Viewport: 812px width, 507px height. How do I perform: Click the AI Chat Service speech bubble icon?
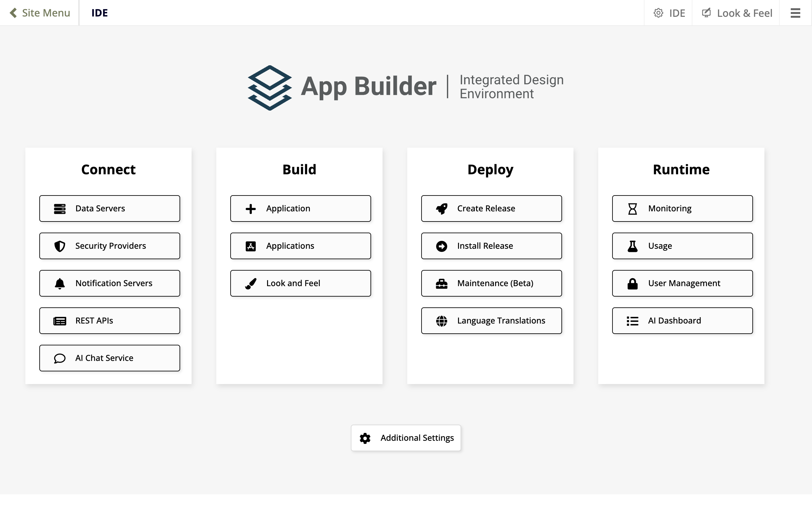(x=59, y=358)
